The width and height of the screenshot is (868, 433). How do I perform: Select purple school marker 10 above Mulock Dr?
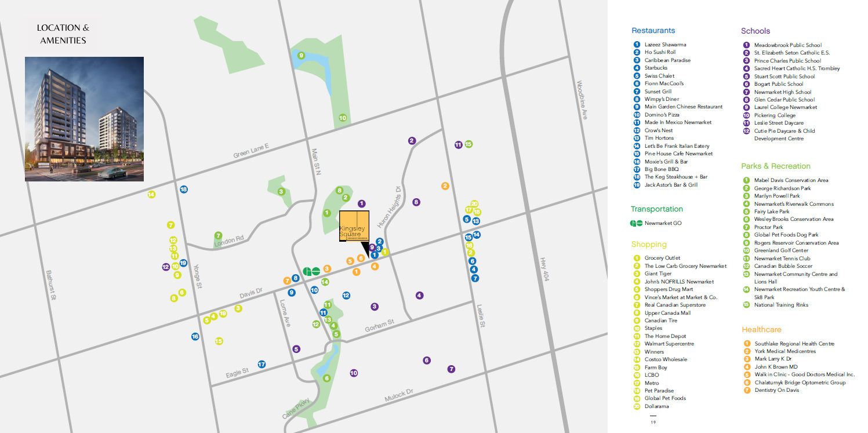[x=354, y=373]
